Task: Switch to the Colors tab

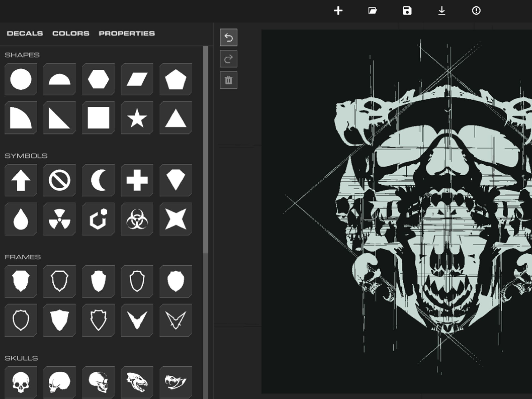Action: pyautogui.click(x=71, y=33)
